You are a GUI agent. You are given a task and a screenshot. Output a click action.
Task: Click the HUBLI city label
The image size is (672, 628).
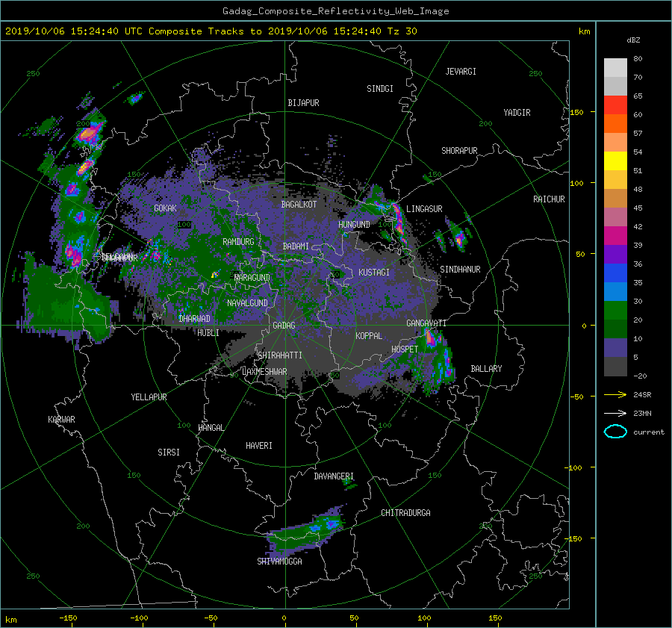[208, 332]
